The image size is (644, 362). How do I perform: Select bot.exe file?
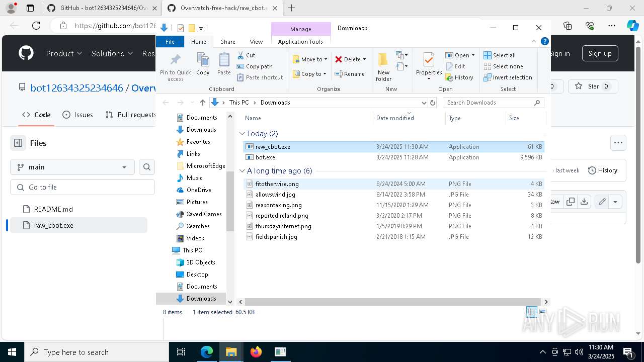click(393, 157)
